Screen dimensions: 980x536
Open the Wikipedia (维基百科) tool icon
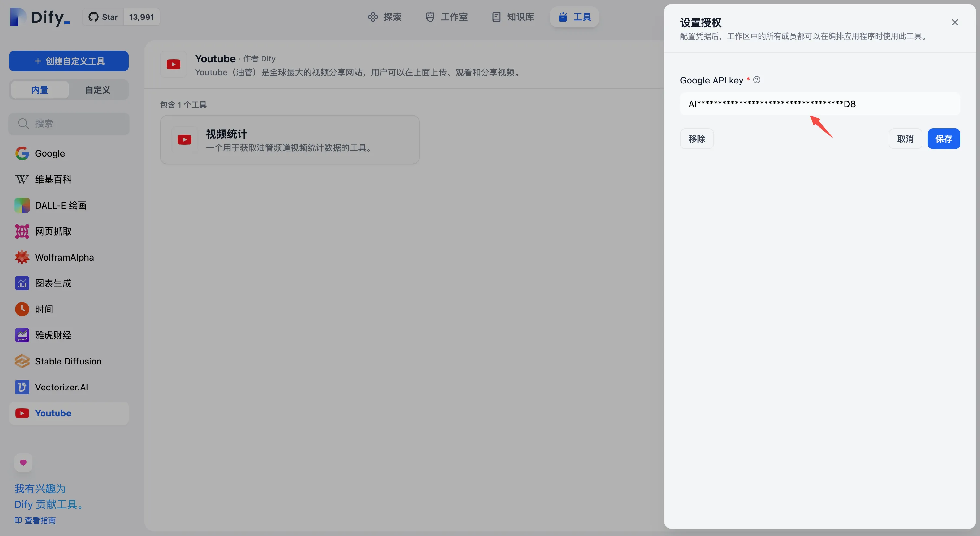coord(22,180)
